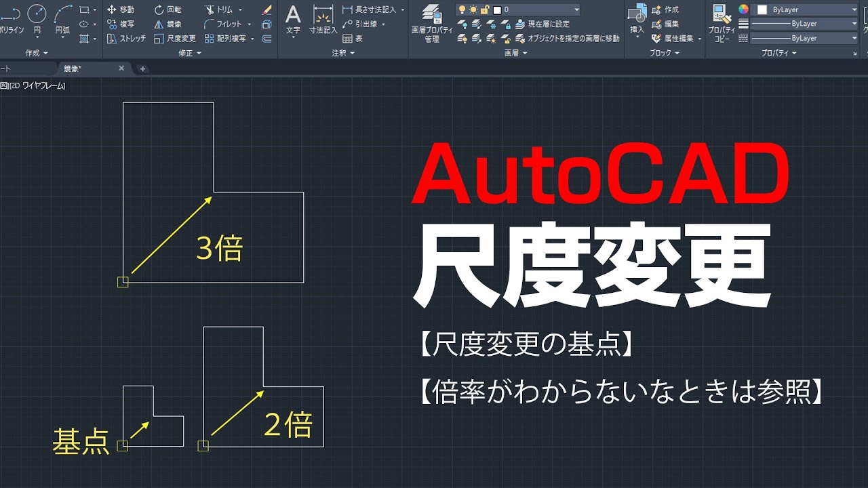The height and width of the screenshot is (488, 868).
Task: Select the Scale (尺度変更) tool
Action: 175,39
